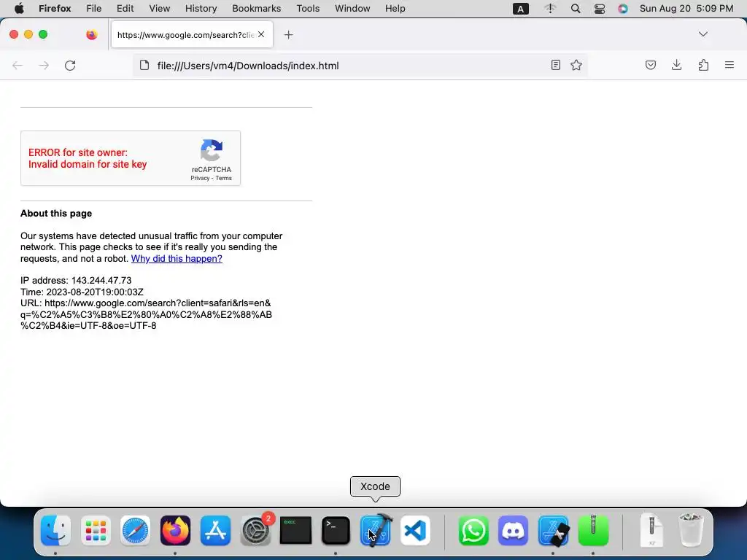The height and width of the screenshot is (560, 747).
Task: Save to Pocket icon in toolbar
Action: pos(650,65)
